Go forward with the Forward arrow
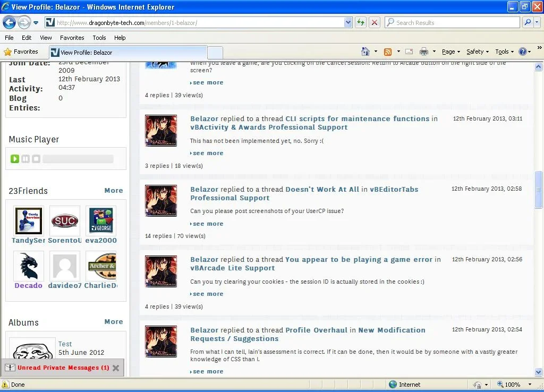 coord(23,23)
